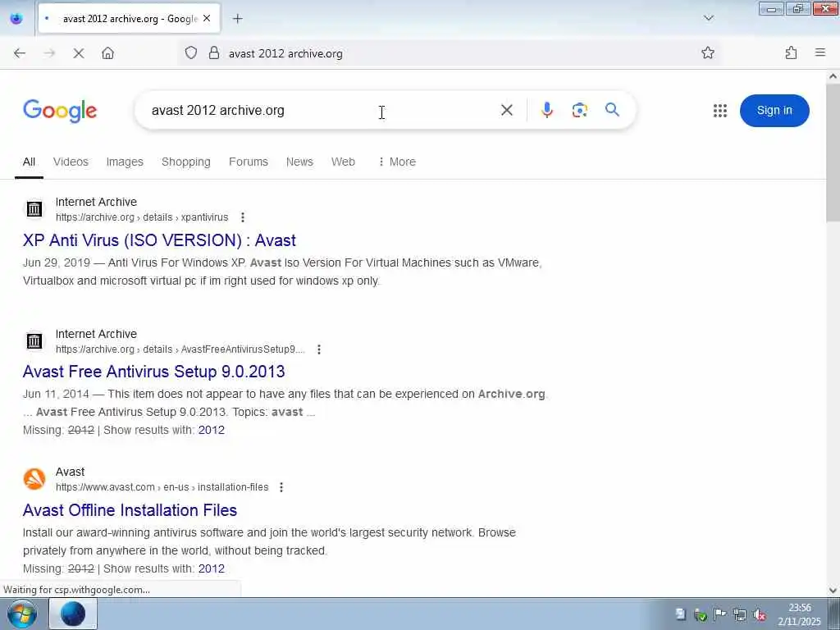Image resolution: width=840 pixels, height=630 pixels.
Task: Open Avast Offline Installation Files result
Action: tap(130, 510)
